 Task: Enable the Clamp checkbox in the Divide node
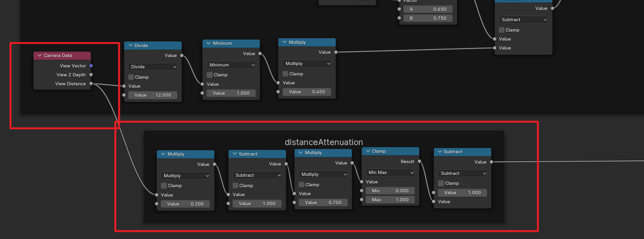pos(131,77)
